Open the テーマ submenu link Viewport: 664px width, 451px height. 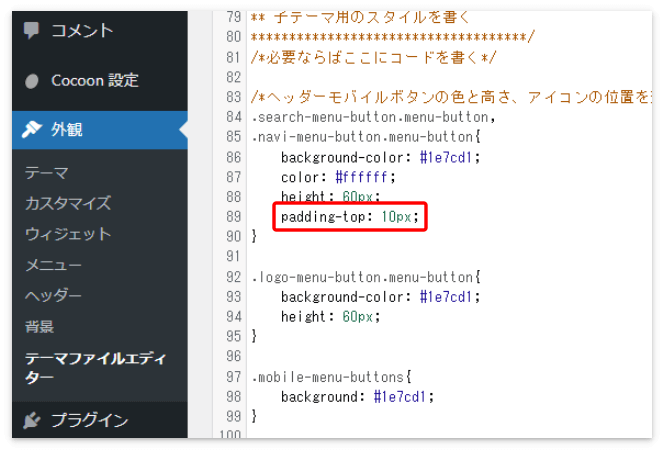coord(47,173)
